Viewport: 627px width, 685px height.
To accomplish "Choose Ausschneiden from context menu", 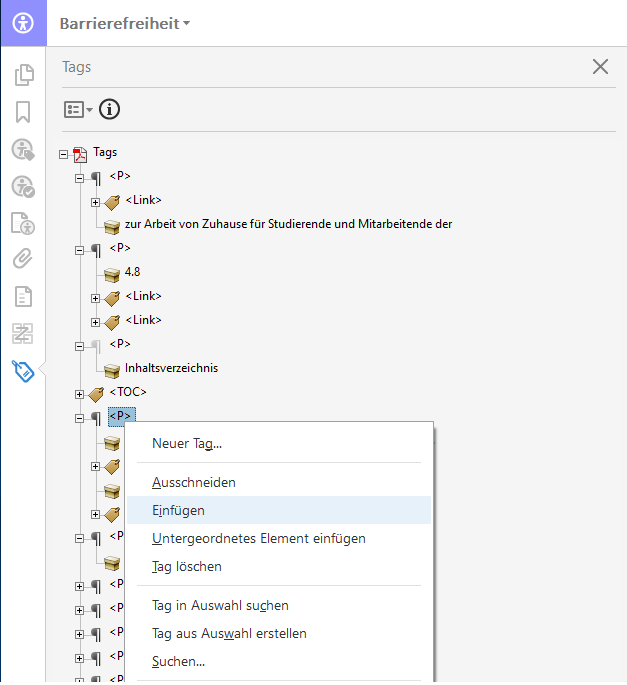I will click(x=193, y=482).
